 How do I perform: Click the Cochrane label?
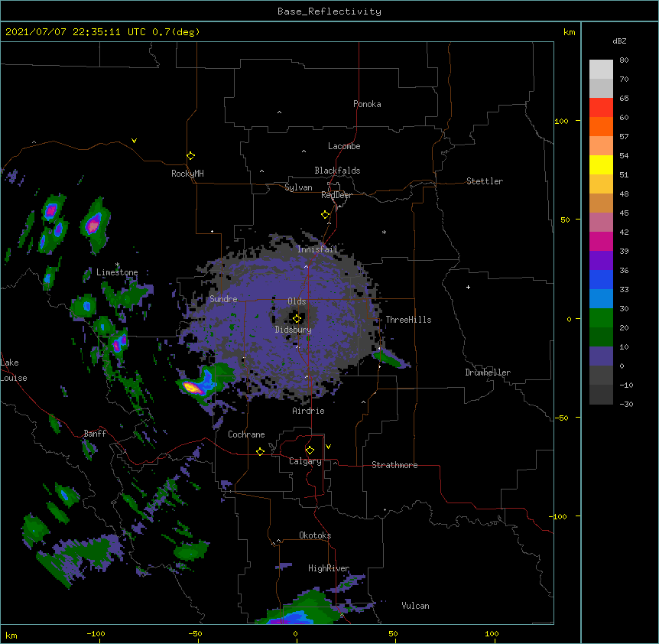tap(246, 434)
